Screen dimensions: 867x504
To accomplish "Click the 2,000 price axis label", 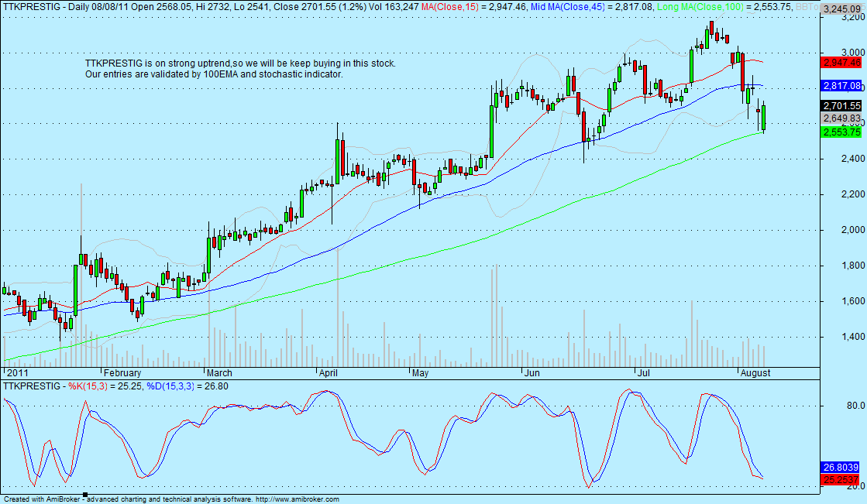I will click(852, 230).
